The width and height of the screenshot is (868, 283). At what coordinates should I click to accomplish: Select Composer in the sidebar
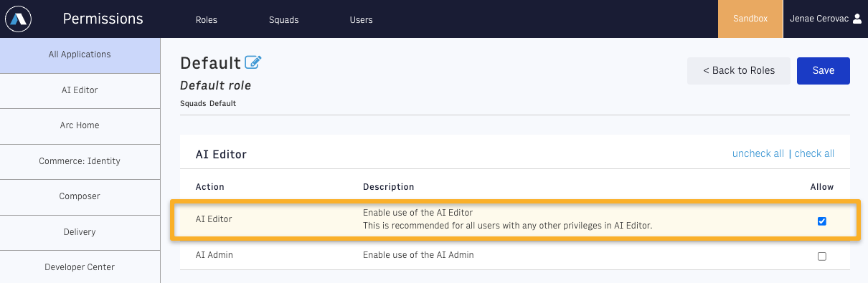80,196
